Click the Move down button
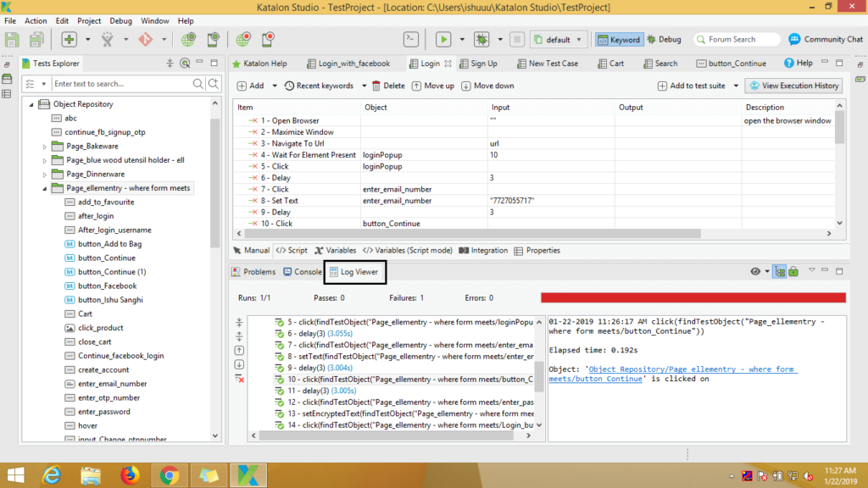Screen dimensions: 868x488 487,86
